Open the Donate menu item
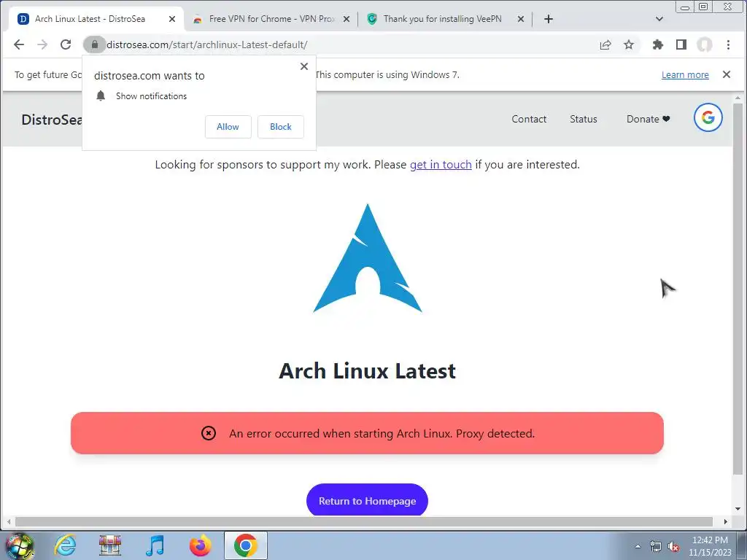747x560 pixels. [648, 119]
